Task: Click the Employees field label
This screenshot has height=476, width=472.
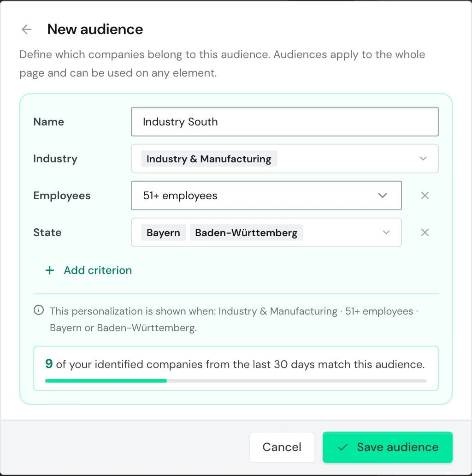Action: click(x=62, y=196)
